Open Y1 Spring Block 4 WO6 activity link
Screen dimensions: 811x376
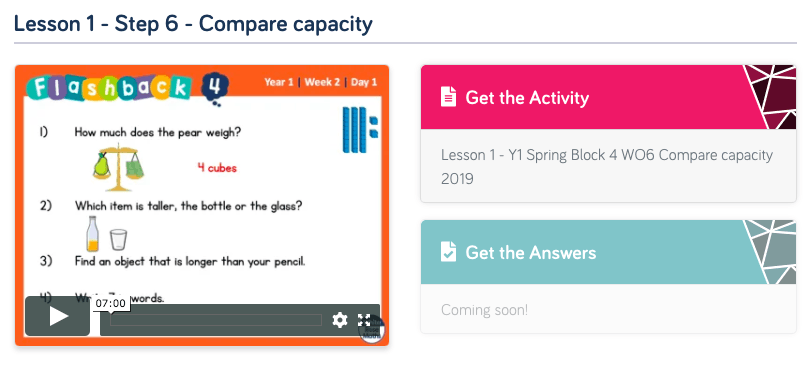click(607, 167)
